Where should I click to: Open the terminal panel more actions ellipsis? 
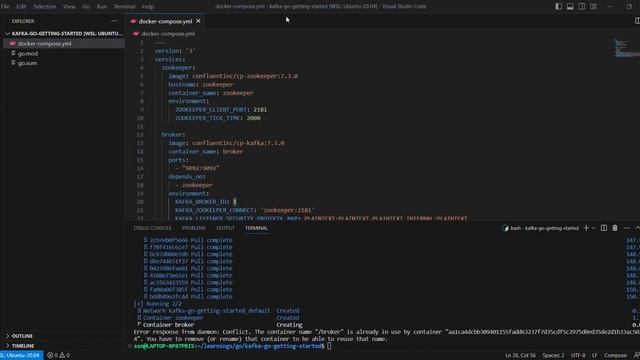pyautogui.click(x=627, y=228)
